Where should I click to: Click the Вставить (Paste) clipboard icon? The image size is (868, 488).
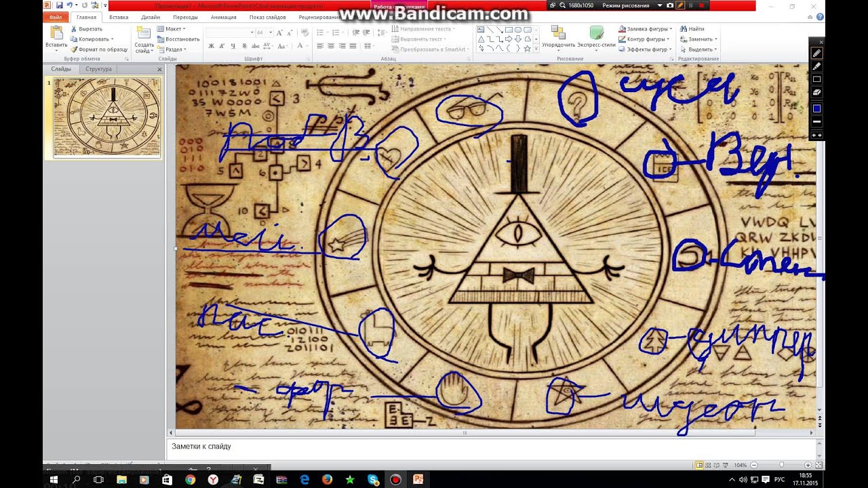pos(57,33)
